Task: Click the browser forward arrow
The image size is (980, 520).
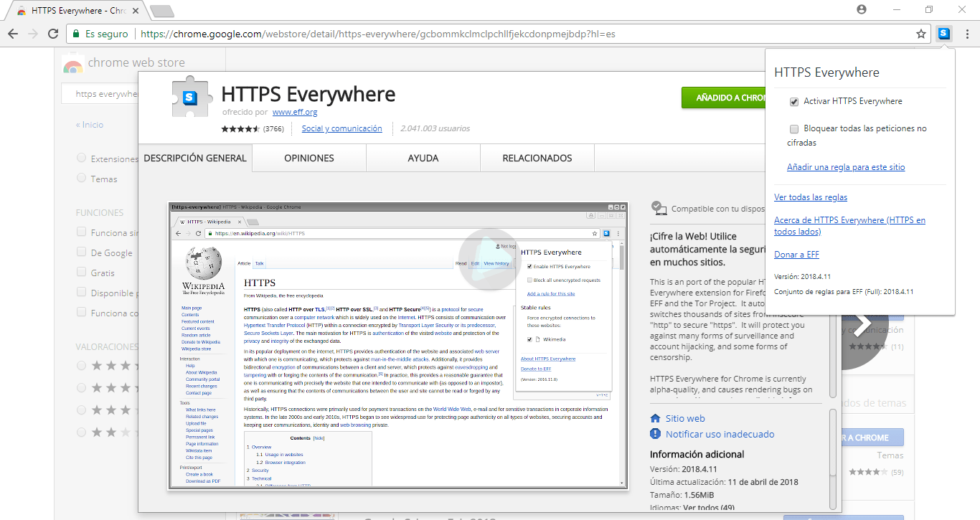Action: pos(33,34)
